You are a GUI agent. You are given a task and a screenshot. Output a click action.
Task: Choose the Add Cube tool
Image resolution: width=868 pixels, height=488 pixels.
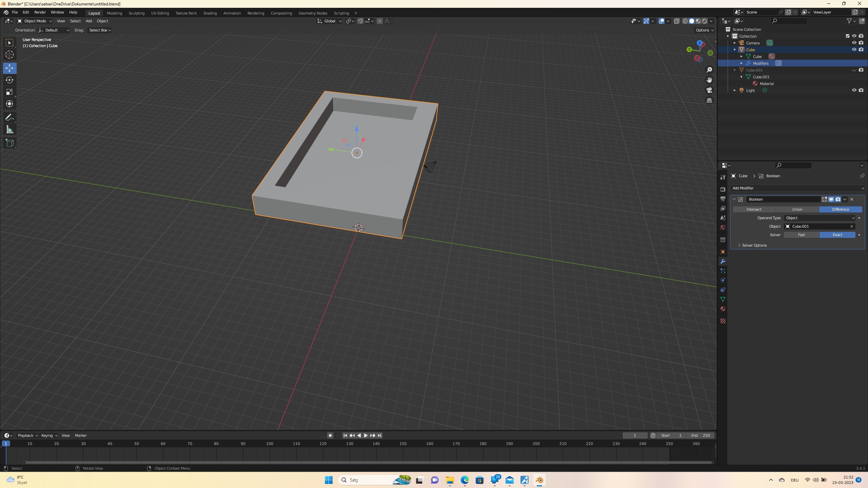click(x=9, y=143)
